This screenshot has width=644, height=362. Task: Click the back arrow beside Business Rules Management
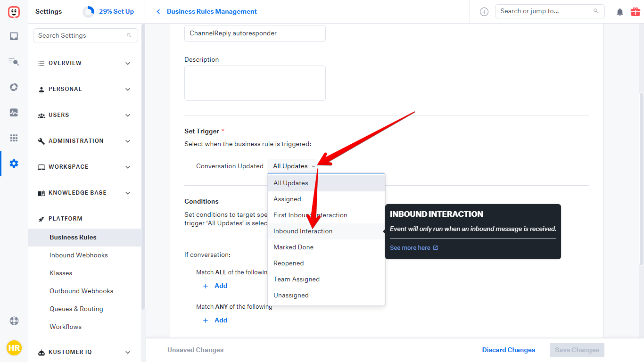point(158,11)
